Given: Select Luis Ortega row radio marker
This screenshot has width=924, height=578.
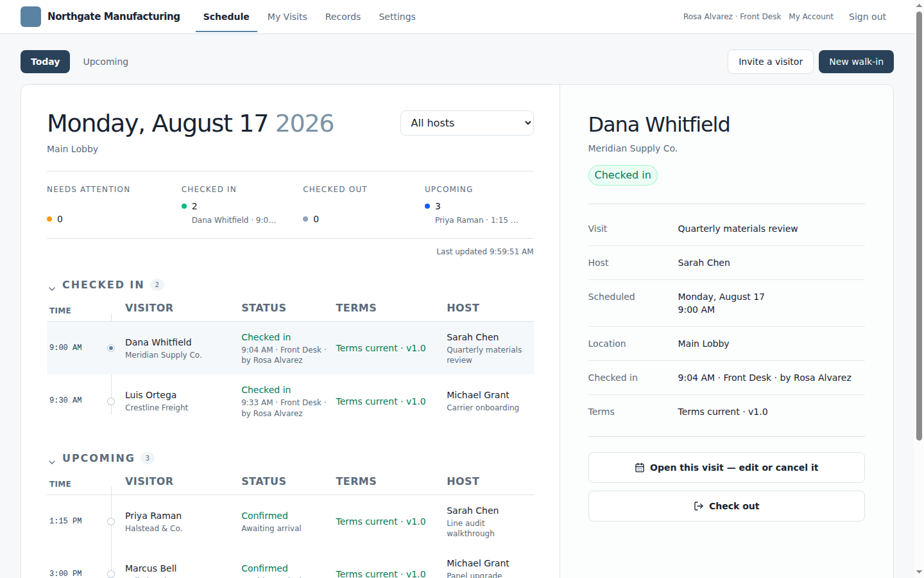Looking at the screenshot, I should [x=111, y=401].
